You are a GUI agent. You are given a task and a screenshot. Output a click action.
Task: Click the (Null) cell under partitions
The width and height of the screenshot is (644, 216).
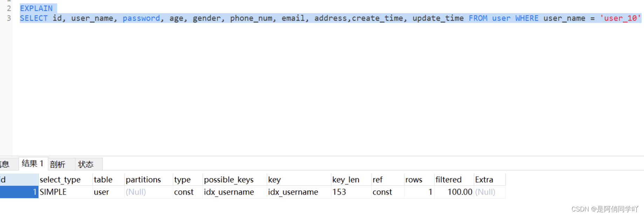pyautogui.click(x=149, y=192)
